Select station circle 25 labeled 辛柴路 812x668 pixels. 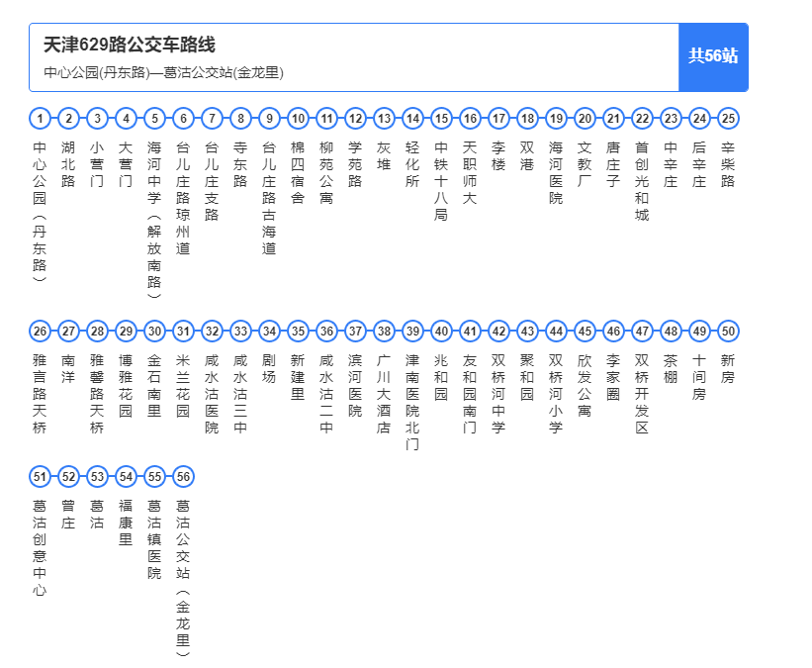(729, 120)
